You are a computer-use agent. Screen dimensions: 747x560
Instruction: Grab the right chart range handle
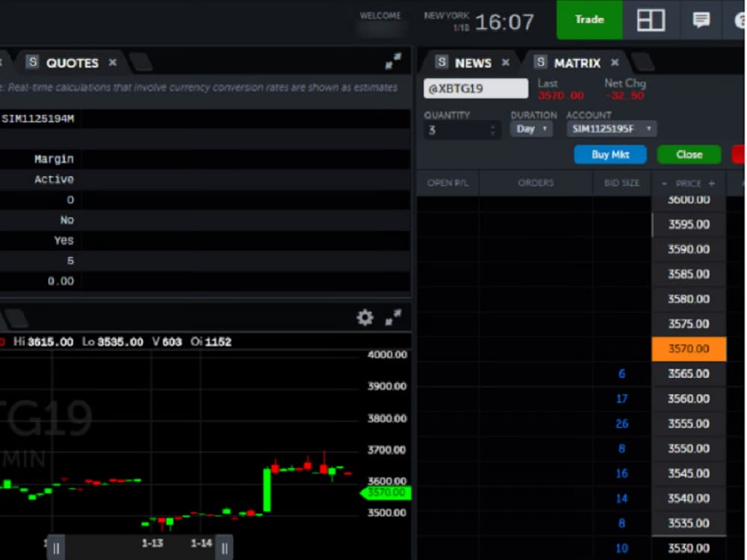tap(224, 547)
